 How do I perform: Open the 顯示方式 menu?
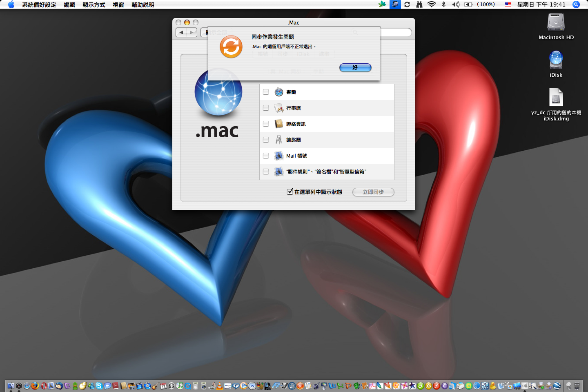94,4
